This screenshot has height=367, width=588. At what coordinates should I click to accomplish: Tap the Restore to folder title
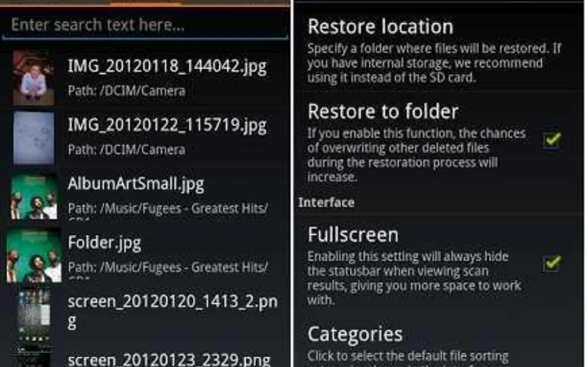point(383,111)
